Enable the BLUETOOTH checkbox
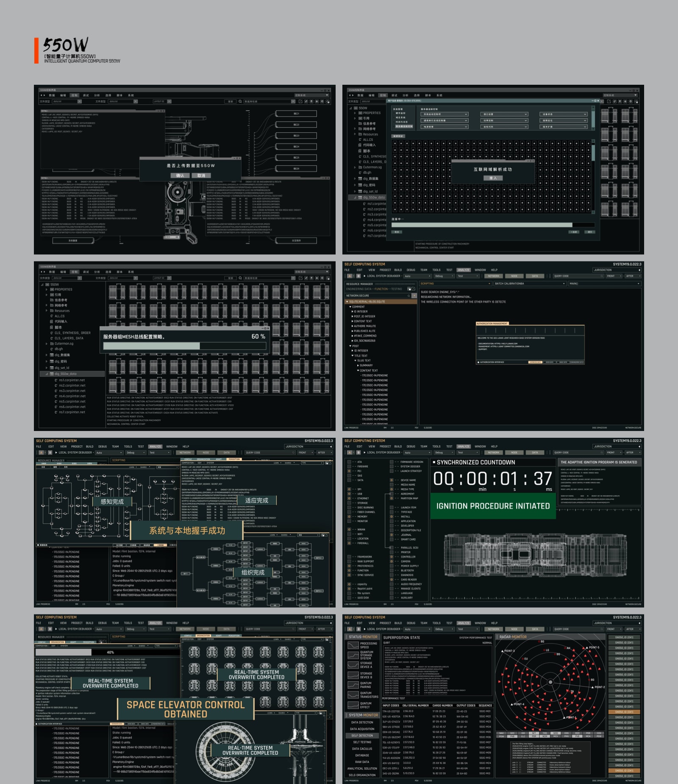Image resolution: width=678 pixels, height=784 pixels. tap(392, 570)
